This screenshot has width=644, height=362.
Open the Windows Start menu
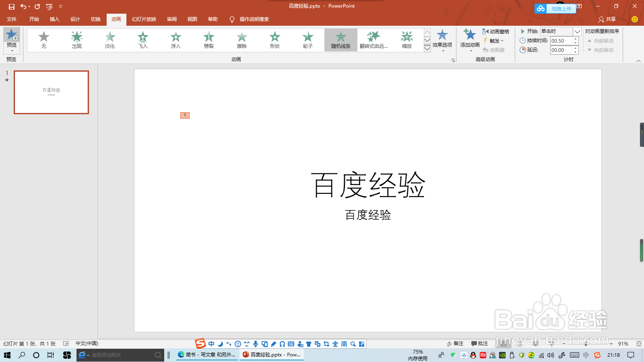pyautogui.click(x=7, y=355)
